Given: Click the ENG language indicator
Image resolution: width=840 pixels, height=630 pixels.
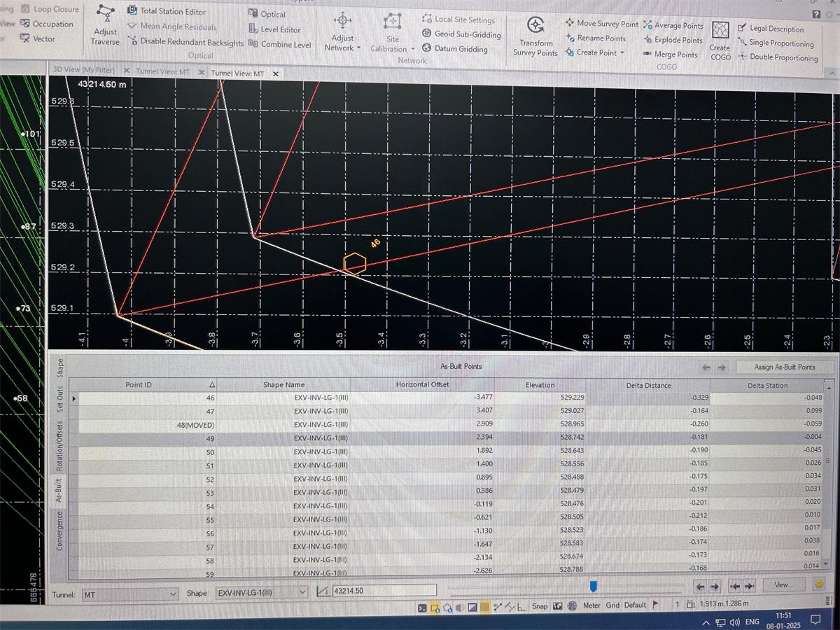Looking at the screenshot, I should point(752,622).
